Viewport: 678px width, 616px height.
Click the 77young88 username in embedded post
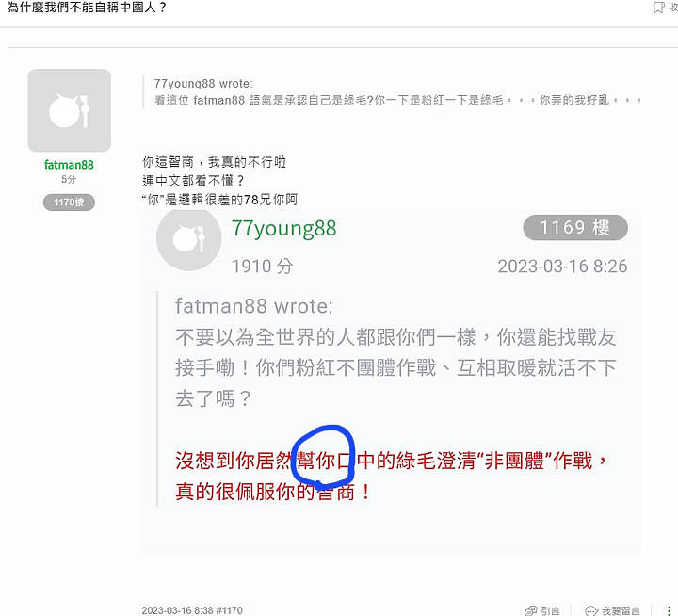(x=284, y=228)
